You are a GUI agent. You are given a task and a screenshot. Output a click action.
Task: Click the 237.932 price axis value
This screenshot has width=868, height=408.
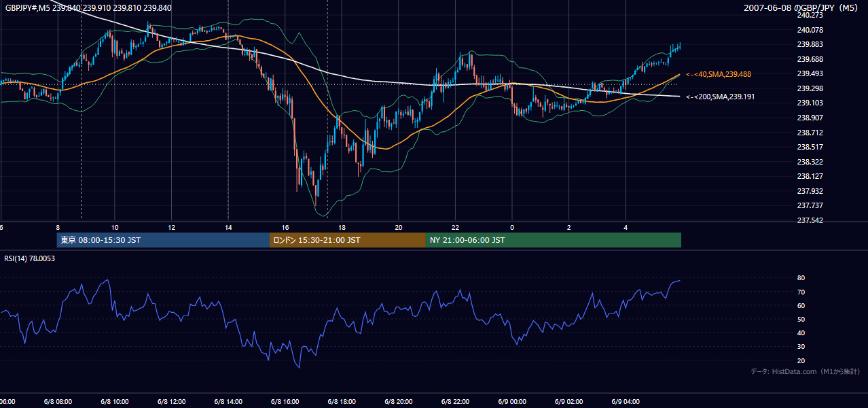(x=809, y=191)
